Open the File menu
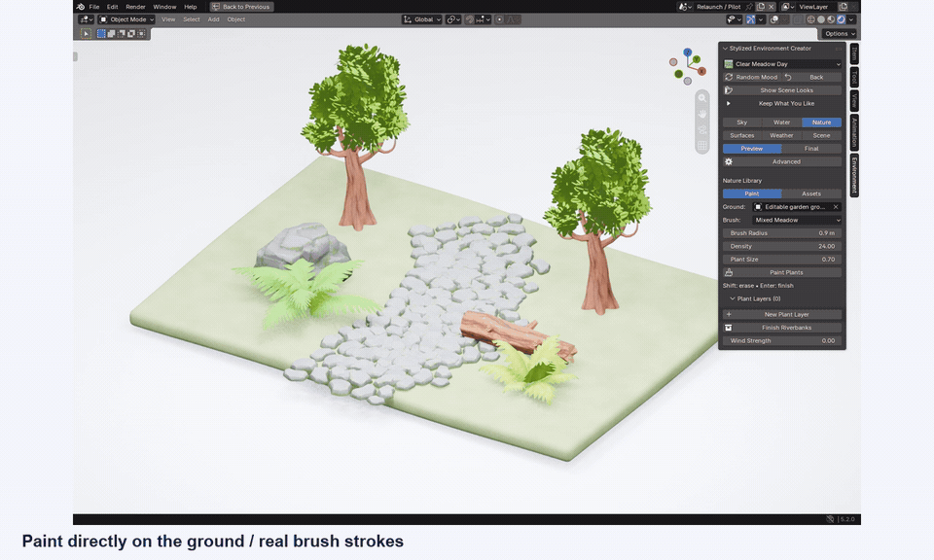This screenshot has width=934, height=560. click(x=94, y=7)
